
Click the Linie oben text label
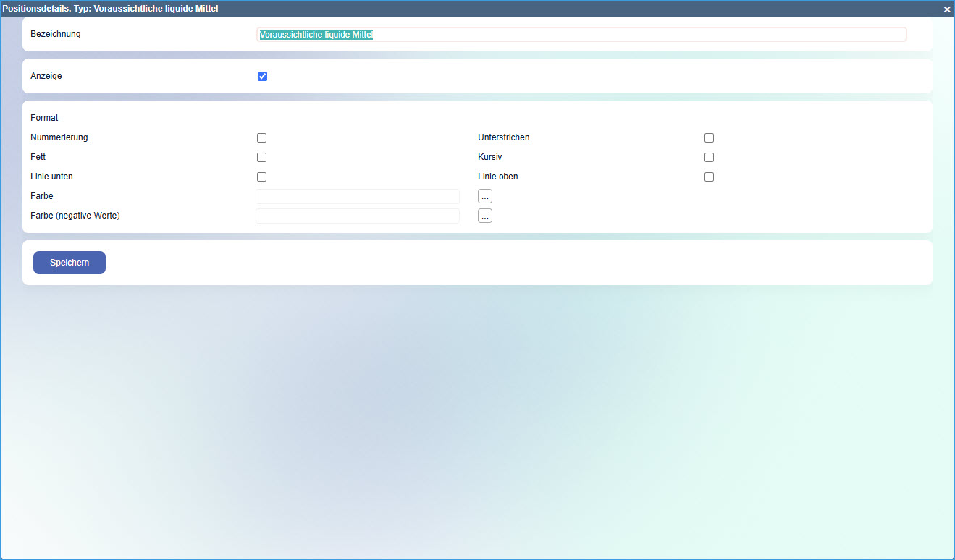[x=498, y=176]
